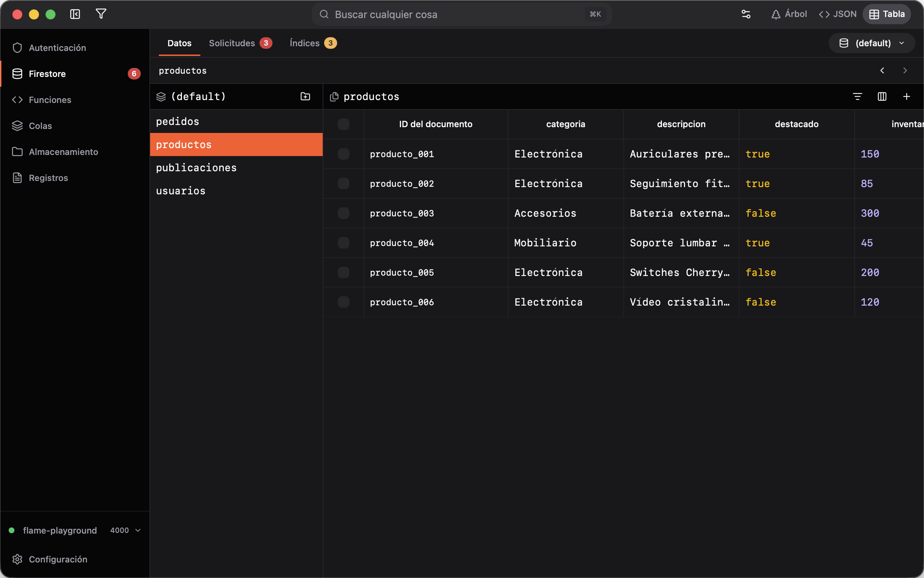Go forward with the right chevron

(x=905, y=70)
